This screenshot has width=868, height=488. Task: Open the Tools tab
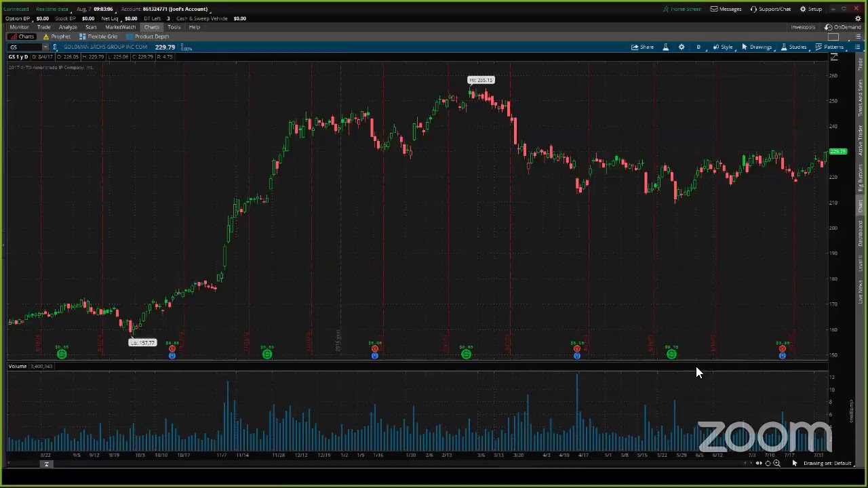tap(174, 27)
